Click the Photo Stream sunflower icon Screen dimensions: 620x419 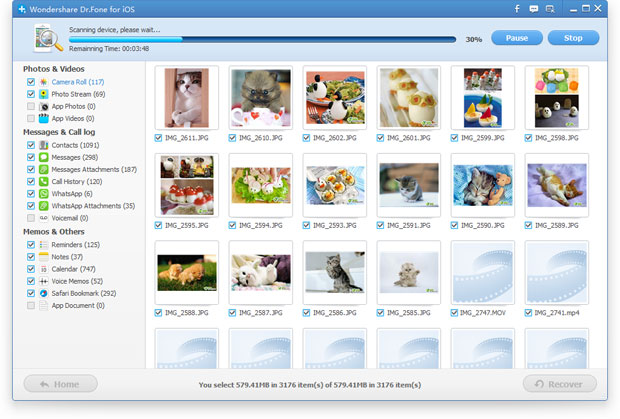click(x=43, y=94)
